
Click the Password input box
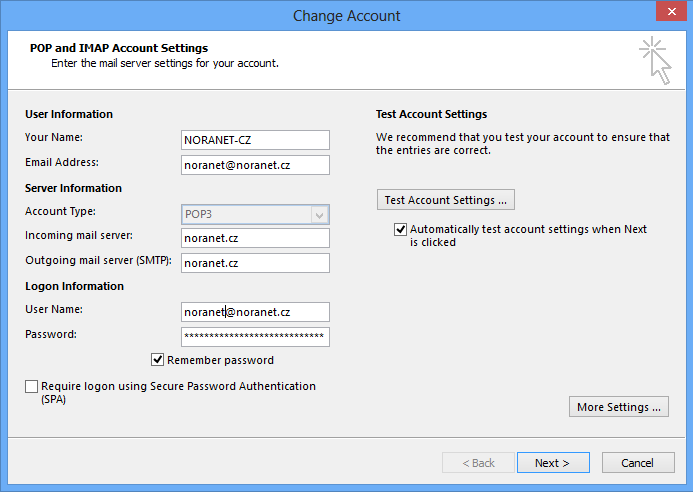pos(255,337)
